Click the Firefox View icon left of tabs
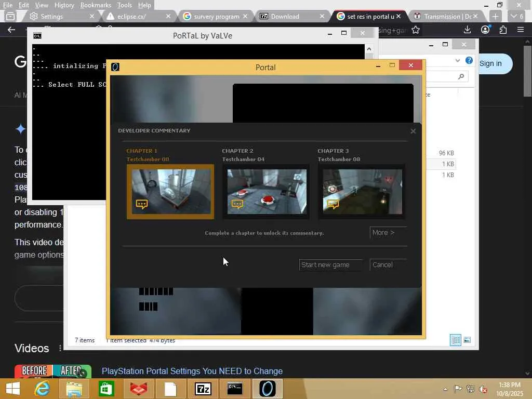 (10, 16)
